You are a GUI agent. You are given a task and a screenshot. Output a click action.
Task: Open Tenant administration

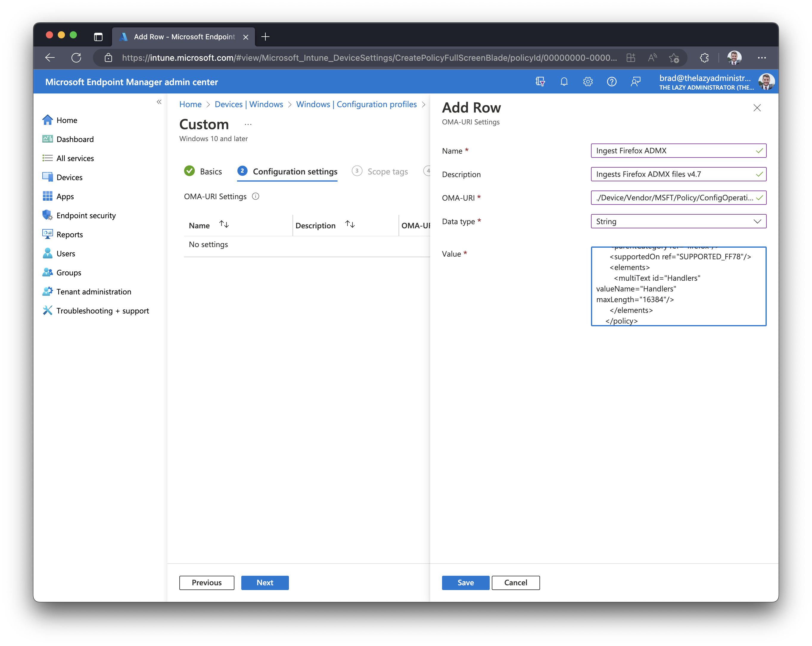(87, 292)
